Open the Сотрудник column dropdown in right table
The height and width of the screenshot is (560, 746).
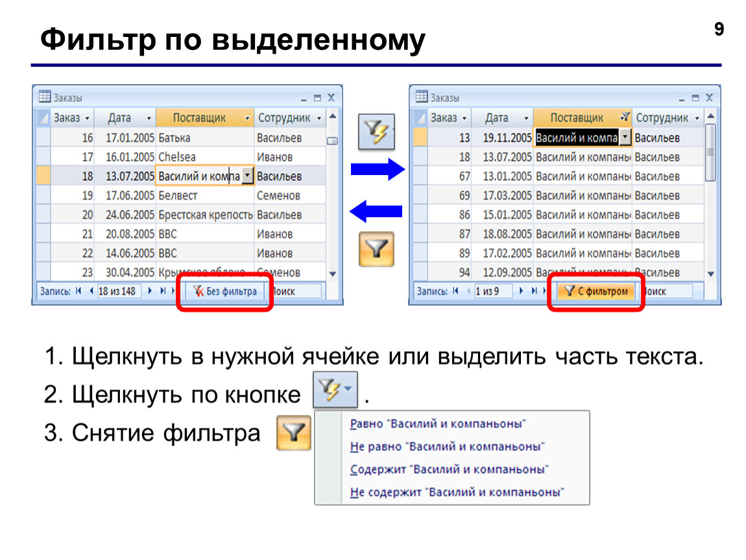click(x=697, y=119)
